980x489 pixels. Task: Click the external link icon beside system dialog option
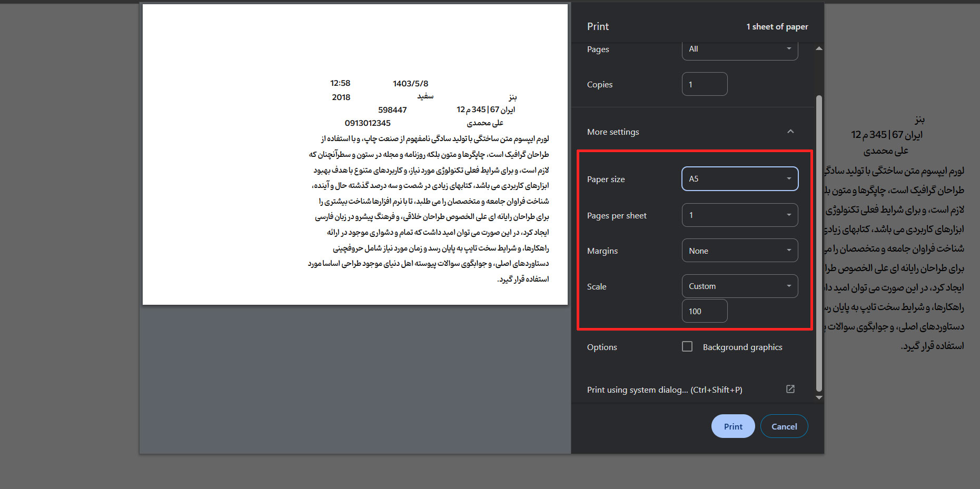tap(790, 389)
